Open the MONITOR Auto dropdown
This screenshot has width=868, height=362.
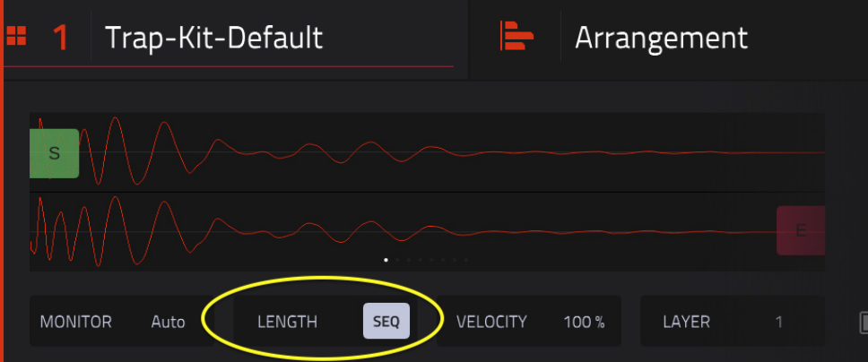(121, 321)
